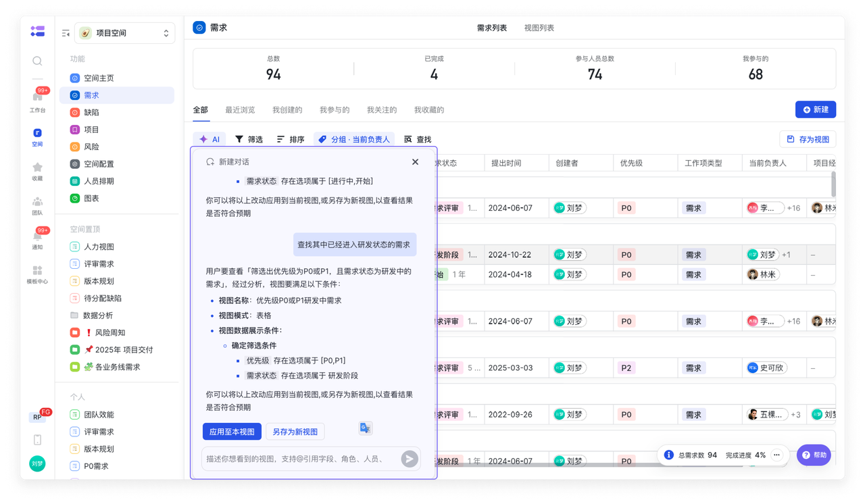Image resolution: width=865 pixels, height=504 pixels.
Task: Collapse the sidebar with toggle icon
Action: coord(66,33)
